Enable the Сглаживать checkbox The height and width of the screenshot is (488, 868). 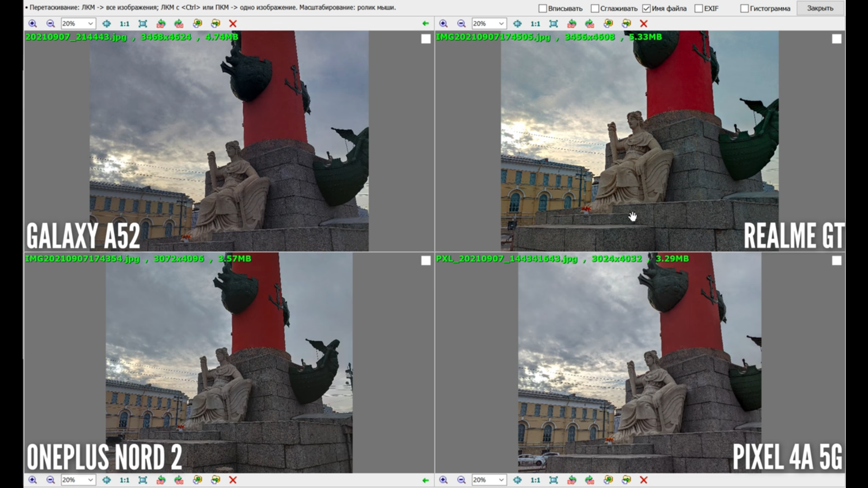[595, 9]
